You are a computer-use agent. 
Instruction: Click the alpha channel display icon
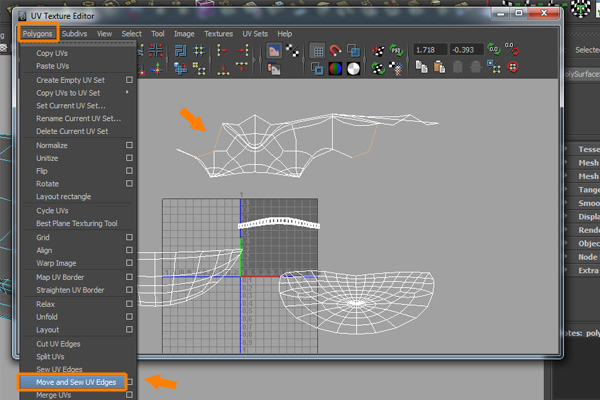click(x=353, y=68)
